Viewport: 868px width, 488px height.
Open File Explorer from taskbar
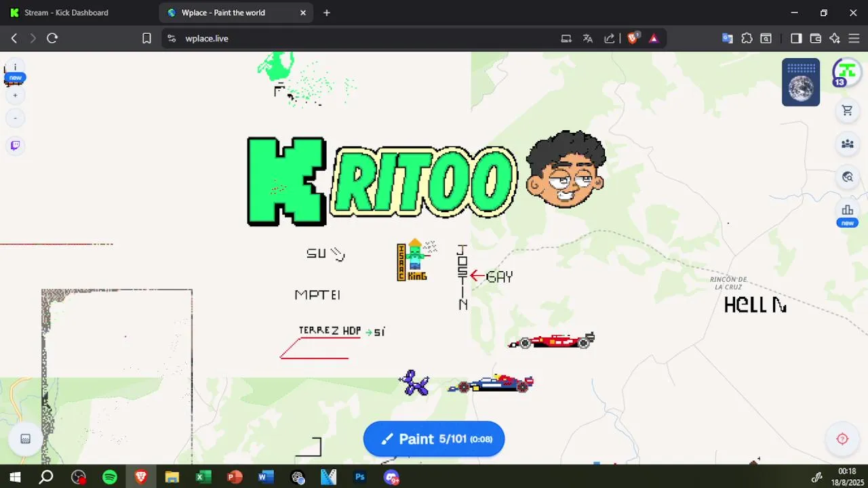172,477
